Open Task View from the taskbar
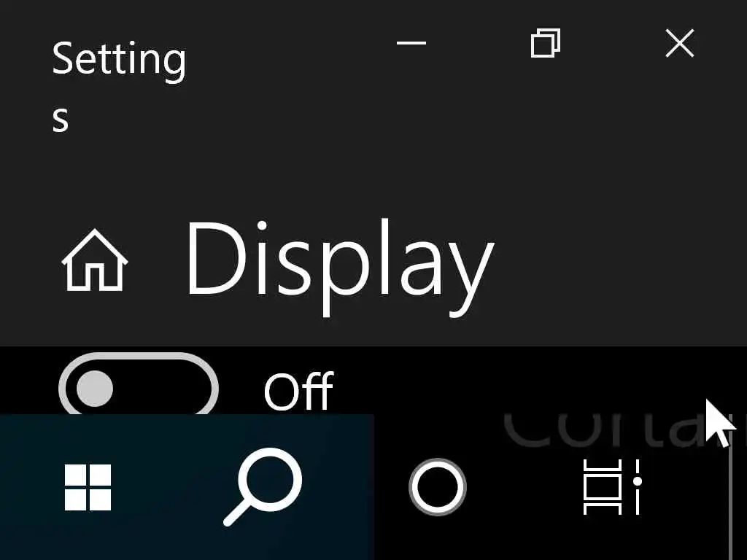Viewport: 747px width, 560px height. (613, 487)
